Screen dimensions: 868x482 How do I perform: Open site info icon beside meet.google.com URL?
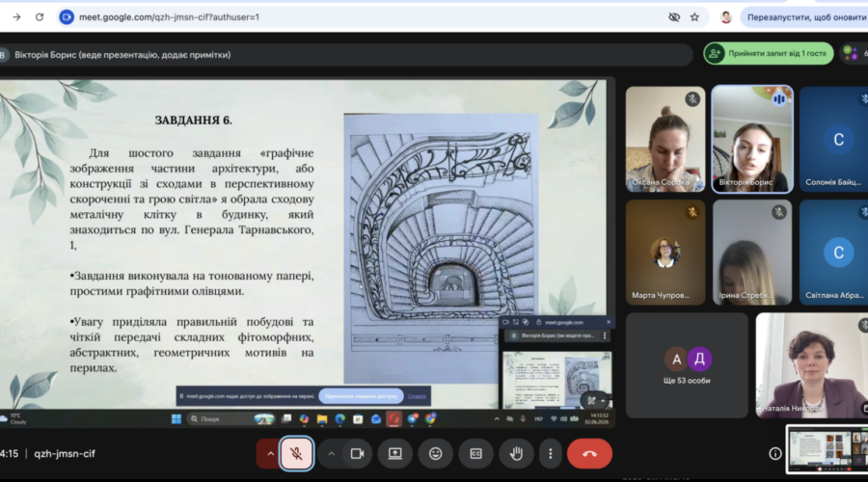pyautogui.click(x=67, y=17)
